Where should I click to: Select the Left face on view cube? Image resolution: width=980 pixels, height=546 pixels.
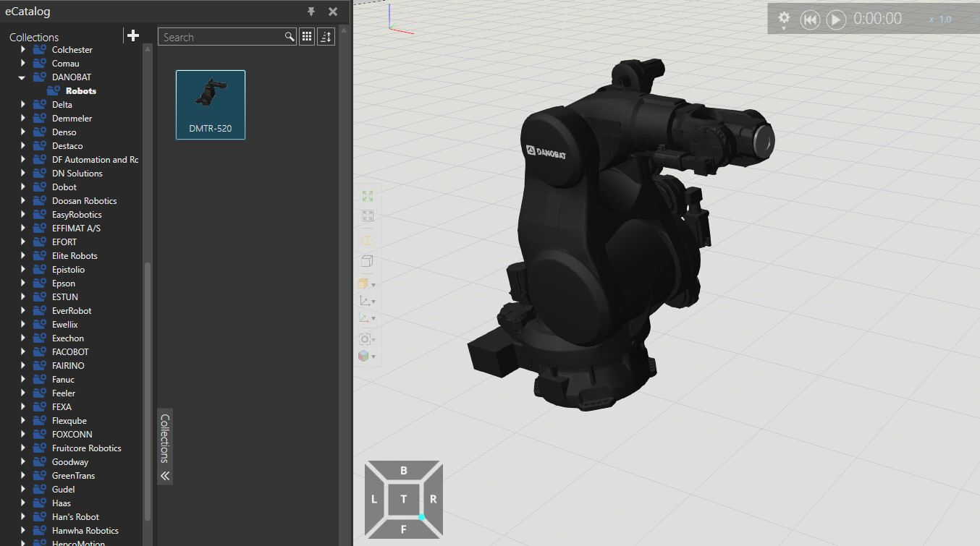click(x=374, y=499)
